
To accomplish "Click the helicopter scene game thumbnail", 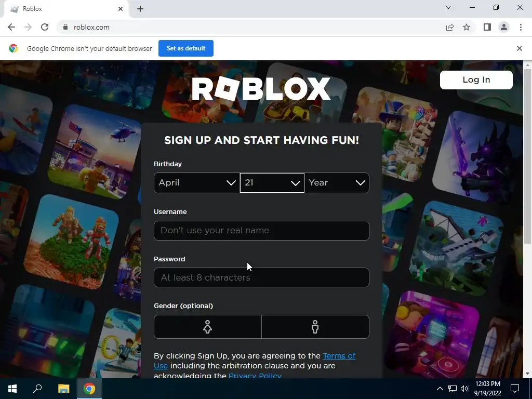I will [95, 152].
